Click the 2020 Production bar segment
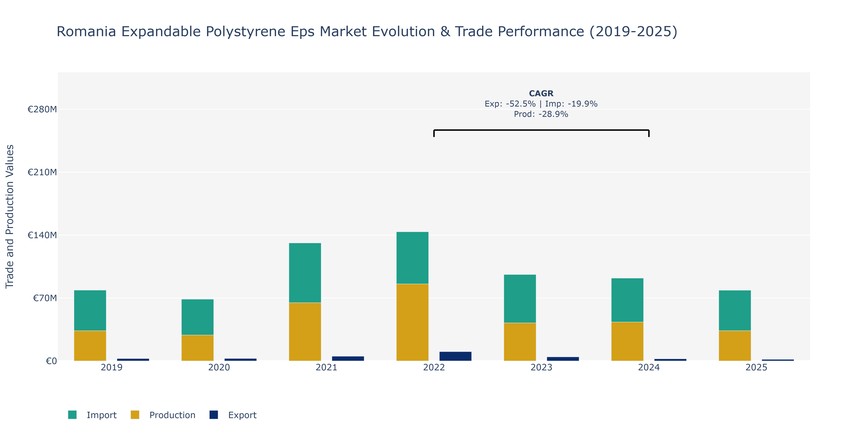868x434 pixels. [197, 348]
